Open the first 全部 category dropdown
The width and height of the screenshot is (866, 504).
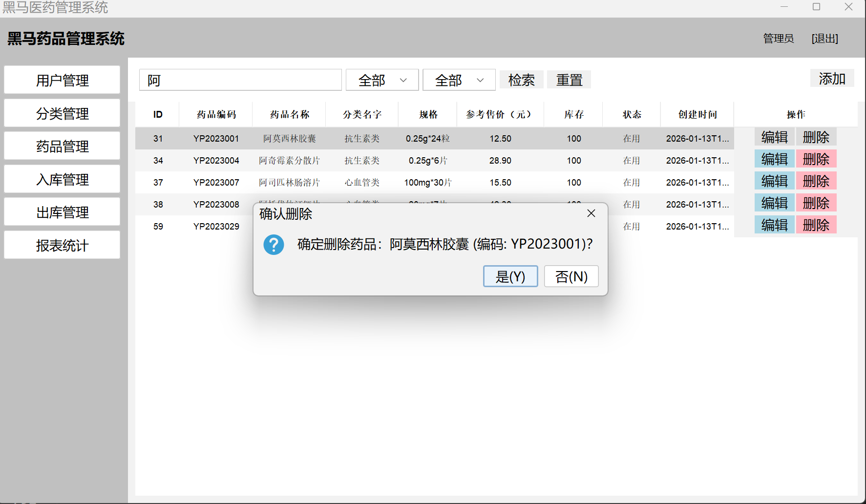pos(382,80)
